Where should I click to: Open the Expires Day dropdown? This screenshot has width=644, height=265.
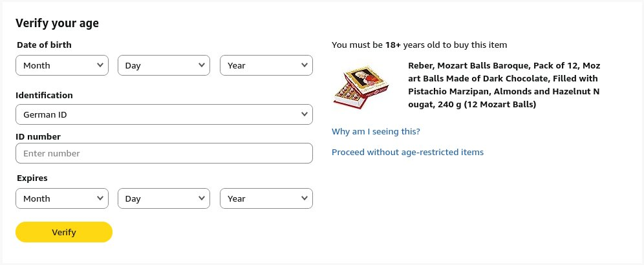click(x=164, y=198)
